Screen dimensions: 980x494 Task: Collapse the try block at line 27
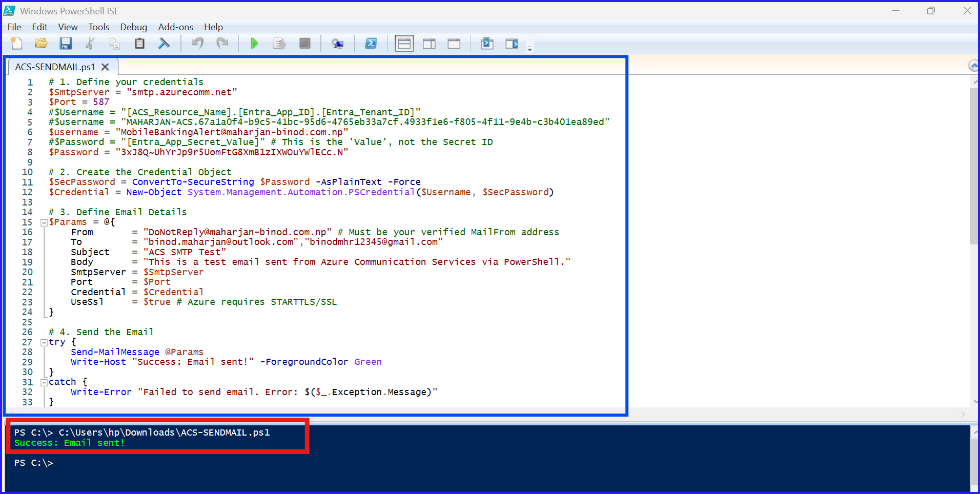pyautogui.click(x=44, y=342)
